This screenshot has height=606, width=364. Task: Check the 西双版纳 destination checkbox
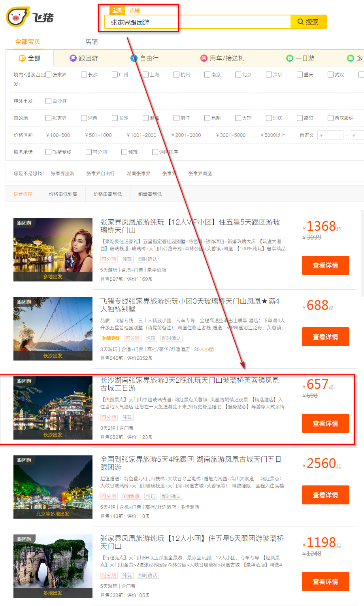(330, 118)
